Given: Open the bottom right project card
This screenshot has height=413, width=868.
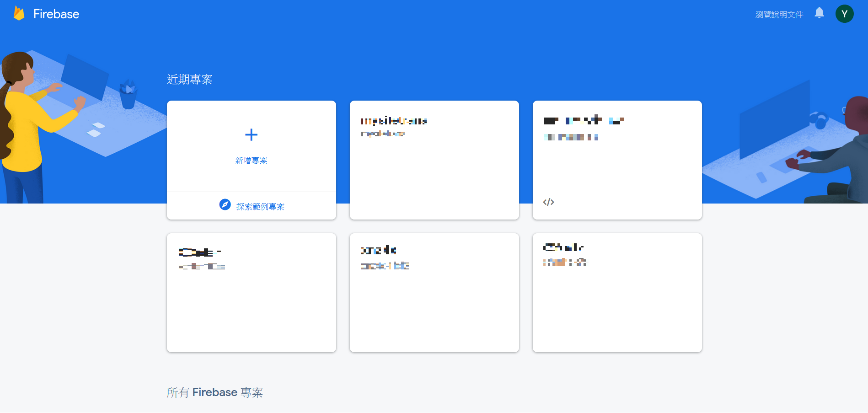Looking at the screenshot, I should 617,293.
